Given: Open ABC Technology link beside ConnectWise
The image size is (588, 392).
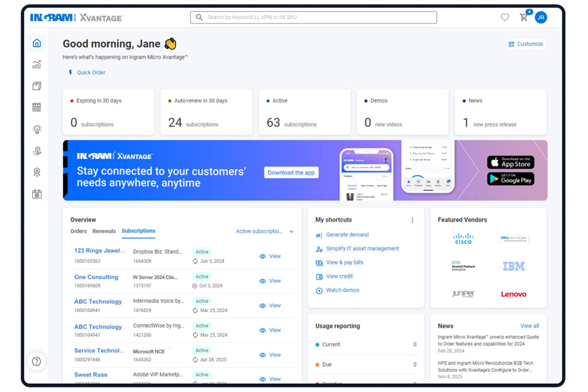Looking at the screenshot, I should tap(98, 327).
